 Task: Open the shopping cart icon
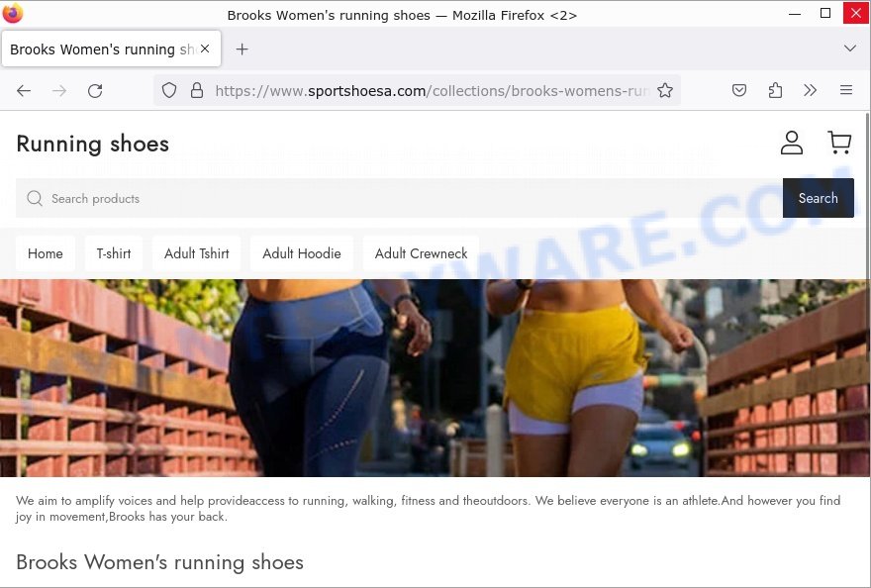click(x=839, y=143)
